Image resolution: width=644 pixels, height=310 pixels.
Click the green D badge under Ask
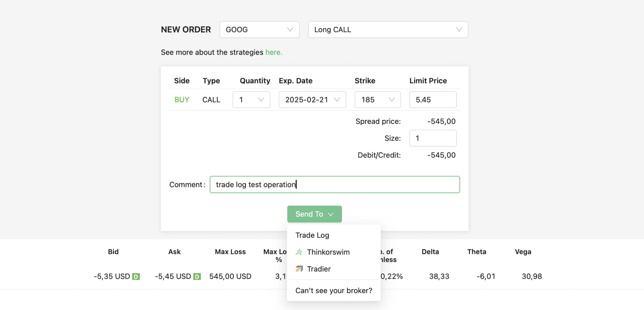click(197, 277)
